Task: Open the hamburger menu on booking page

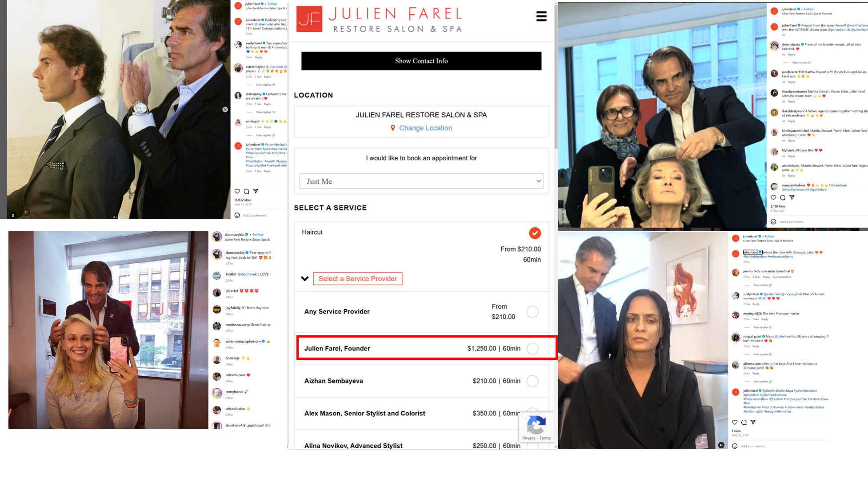Action: (x=541, y=16)
